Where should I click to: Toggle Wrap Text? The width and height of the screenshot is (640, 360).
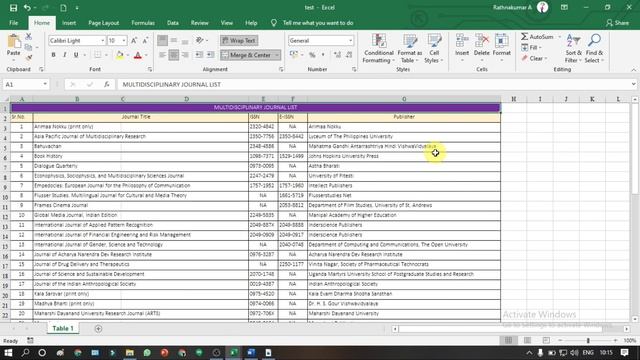[239, 40]
